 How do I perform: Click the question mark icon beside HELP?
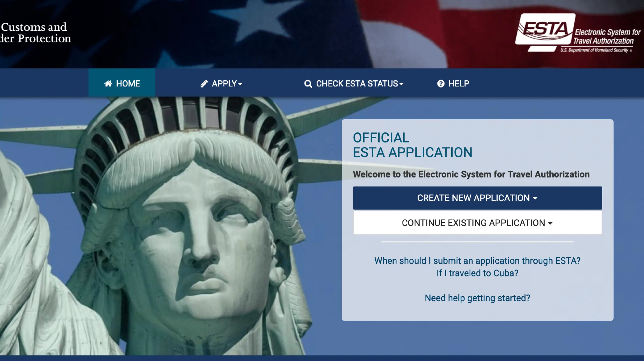(441, 84)
